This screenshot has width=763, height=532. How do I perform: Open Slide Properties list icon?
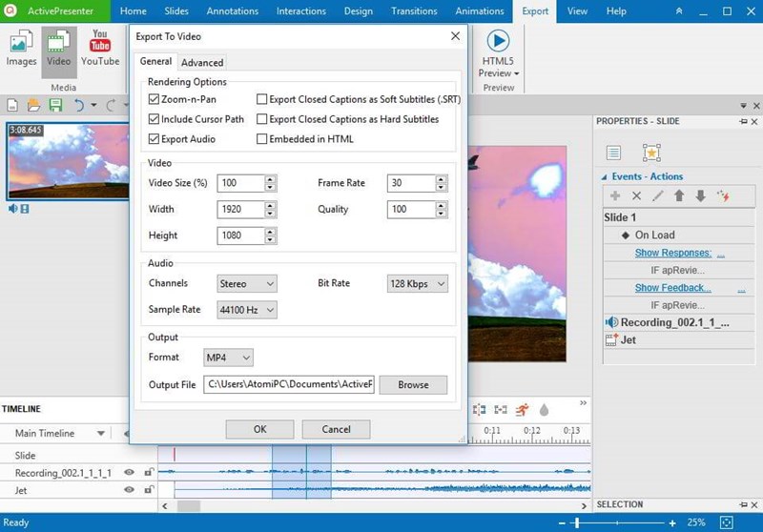[x=613, y=153]
